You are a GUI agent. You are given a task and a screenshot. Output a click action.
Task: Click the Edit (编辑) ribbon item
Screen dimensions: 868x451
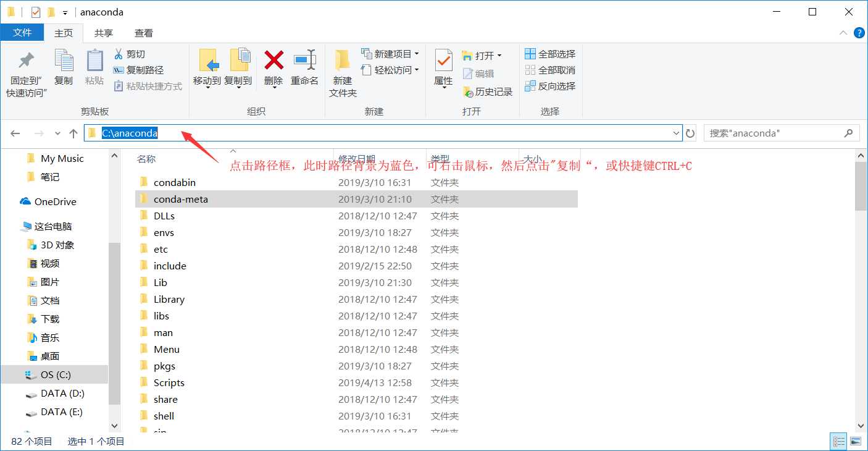tap(478, 74)
